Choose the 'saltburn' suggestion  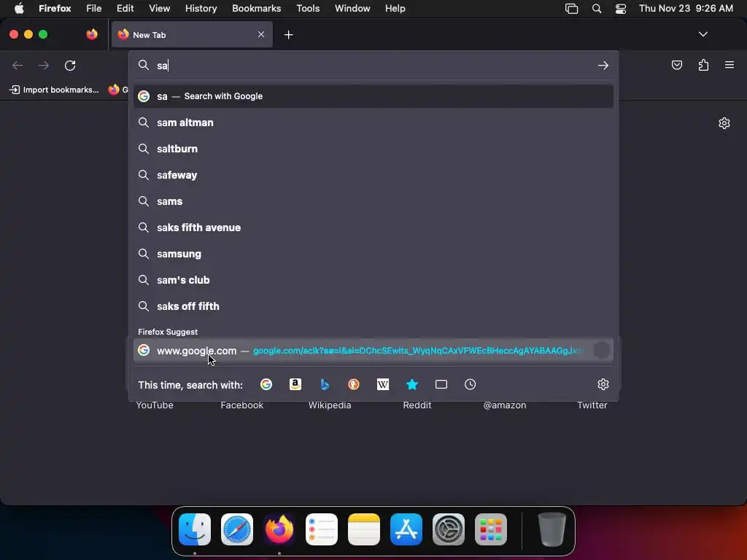[x=373, y=149]
